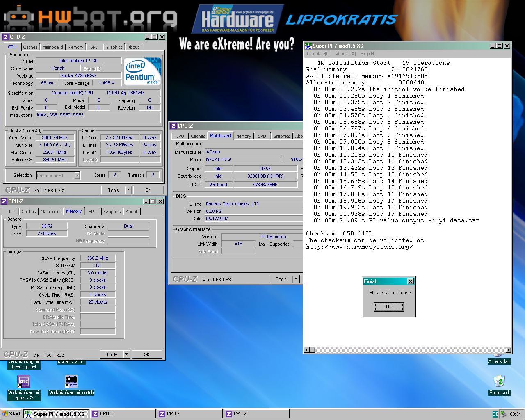
Task: Click the CPU-Z Memory window title icon
Action: pos(4,201)
